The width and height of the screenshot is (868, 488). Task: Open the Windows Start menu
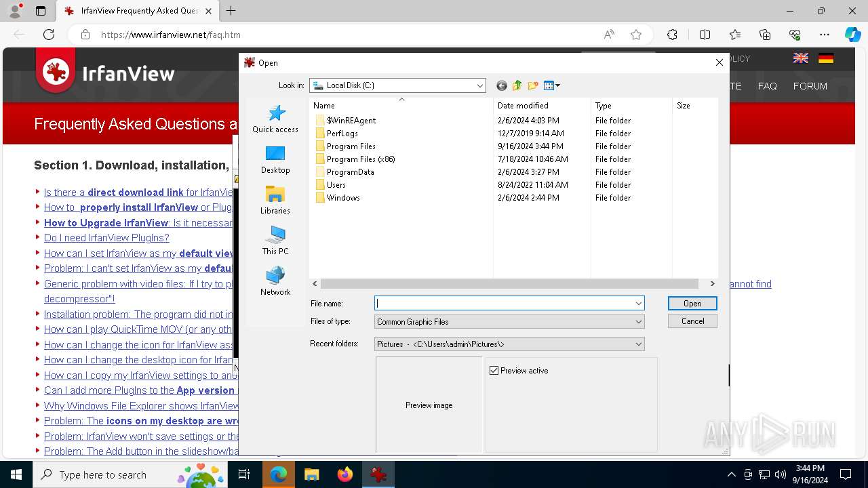tap(16, 474)
